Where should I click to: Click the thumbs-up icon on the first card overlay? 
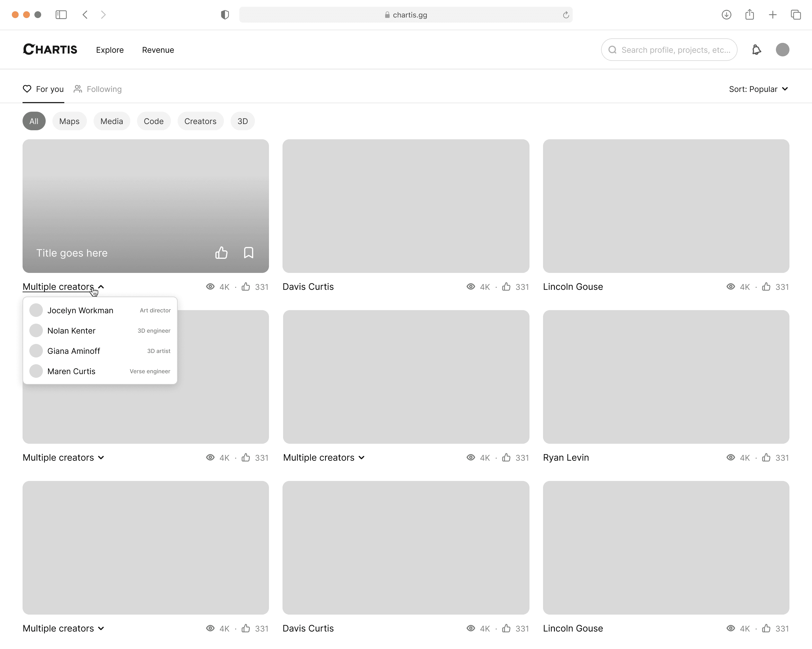[x=221, y=253]
